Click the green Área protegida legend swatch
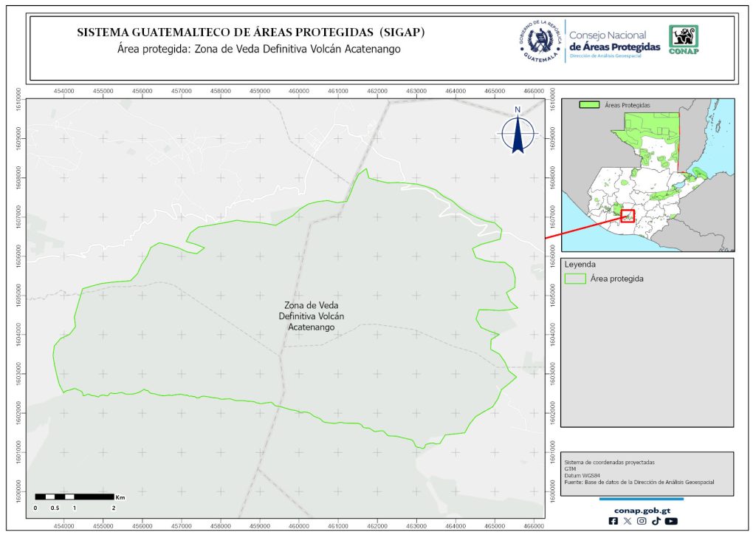756x535 pixels. click(575, 279)
